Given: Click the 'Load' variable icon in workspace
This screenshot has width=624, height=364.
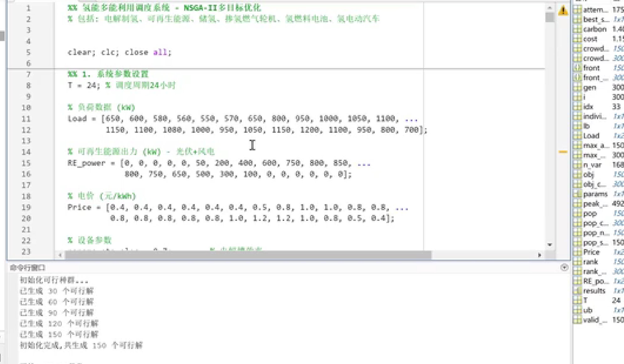Looking at the screenshot, I should point(577,136).
